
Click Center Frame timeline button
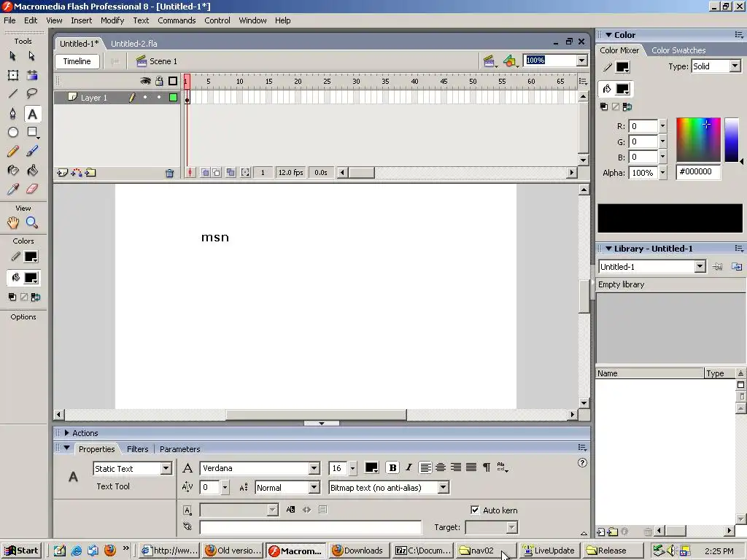[190, 172]
